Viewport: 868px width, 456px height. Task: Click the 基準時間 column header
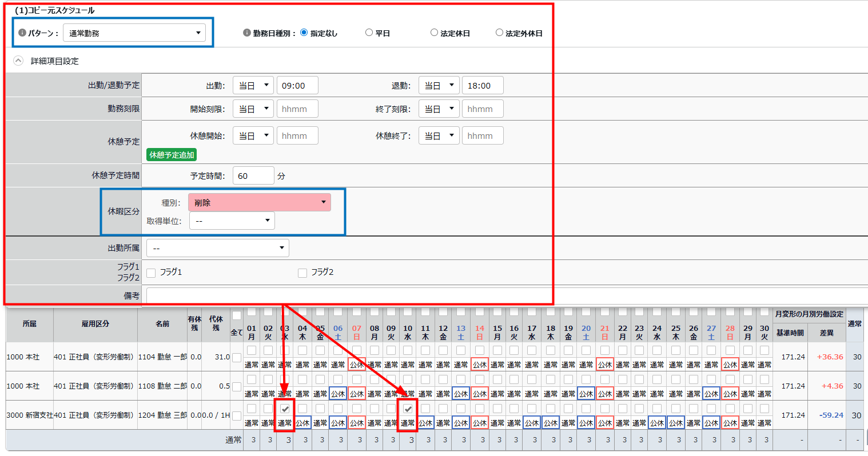tap(790, 333)
